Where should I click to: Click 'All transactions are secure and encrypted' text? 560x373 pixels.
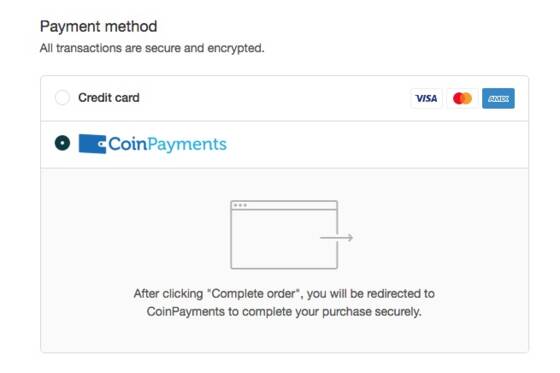coord(152,48)
